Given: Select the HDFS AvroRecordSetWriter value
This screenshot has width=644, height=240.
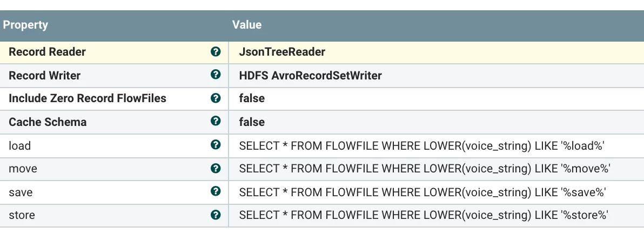Looking at the screenshot, I should click(x=310, y=76).
